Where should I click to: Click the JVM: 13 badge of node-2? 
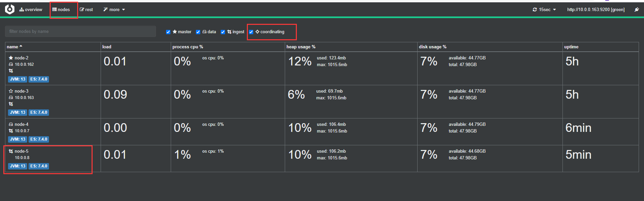(x=17, y=79)
